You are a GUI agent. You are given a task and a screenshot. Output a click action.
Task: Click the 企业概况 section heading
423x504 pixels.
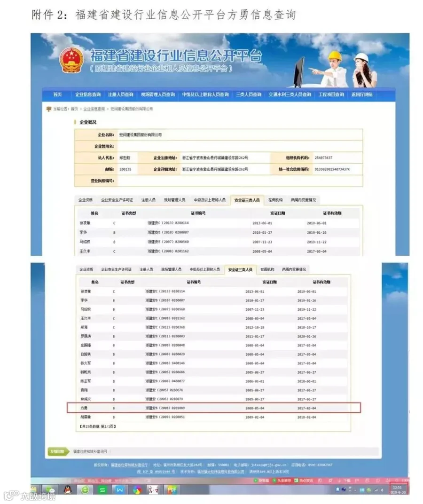point(88,122)
